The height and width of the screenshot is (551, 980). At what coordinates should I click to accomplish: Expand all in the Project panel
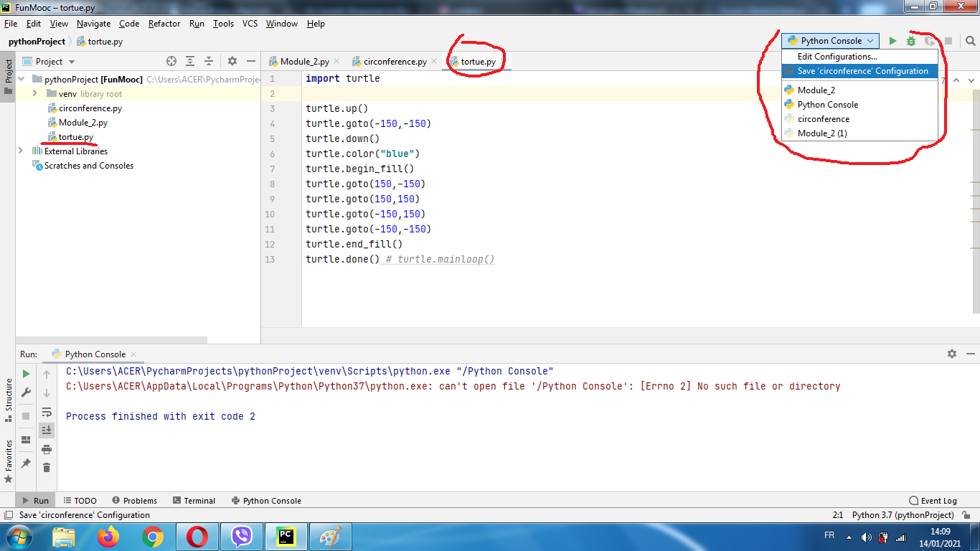190,61
